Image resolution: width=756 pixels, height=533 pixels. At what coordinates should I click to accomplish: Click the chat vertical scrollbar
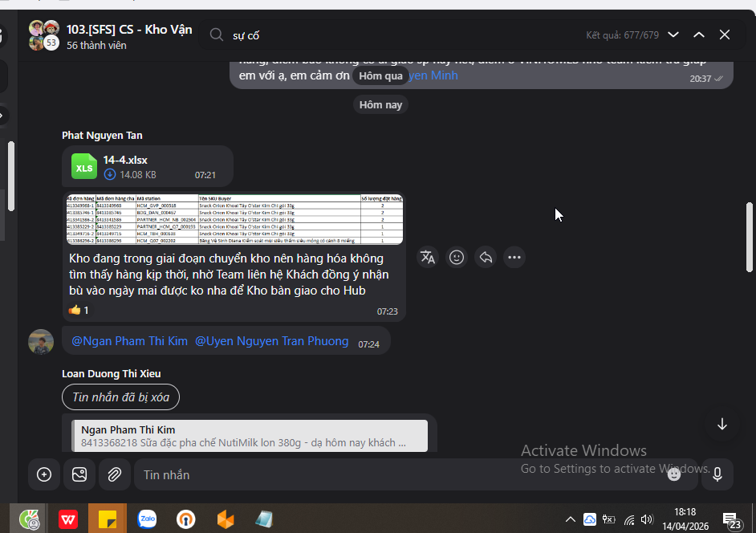point(750,238)
